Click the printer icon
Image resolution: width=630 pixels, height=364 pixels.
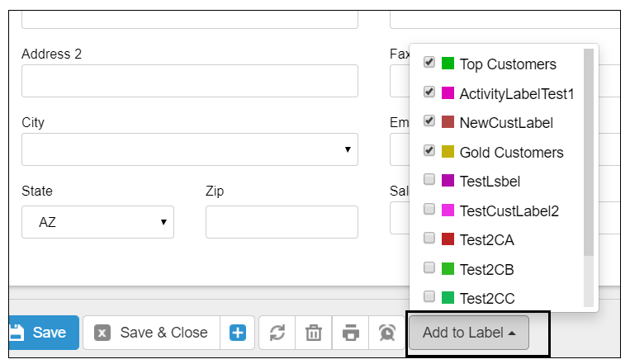(x=350, y=333)
